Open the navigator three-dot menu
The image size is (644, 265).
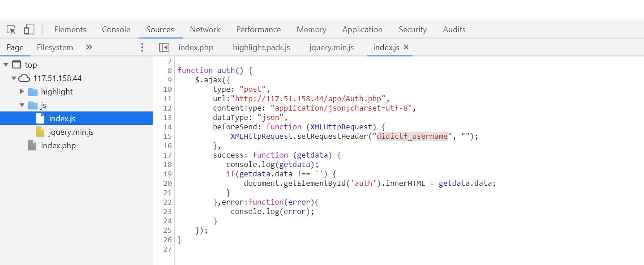[142, 47]
